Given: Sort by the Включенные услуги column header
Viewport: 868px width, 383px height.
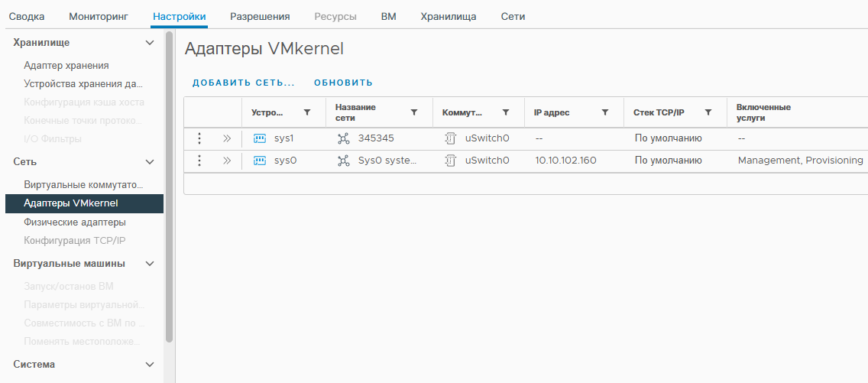Looking at the screenshot, I should [763, 112].
